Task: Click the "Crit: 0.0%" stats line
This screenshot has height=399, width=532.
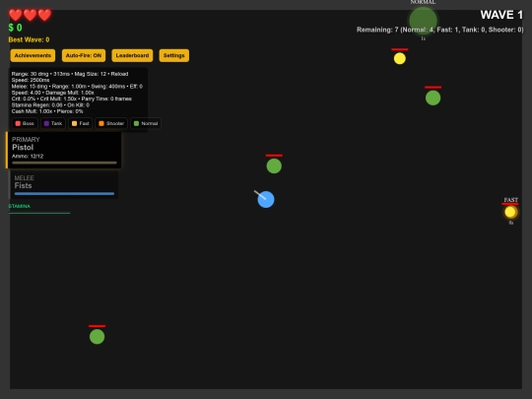Action: pyautogui.click(x=72, y=99)
